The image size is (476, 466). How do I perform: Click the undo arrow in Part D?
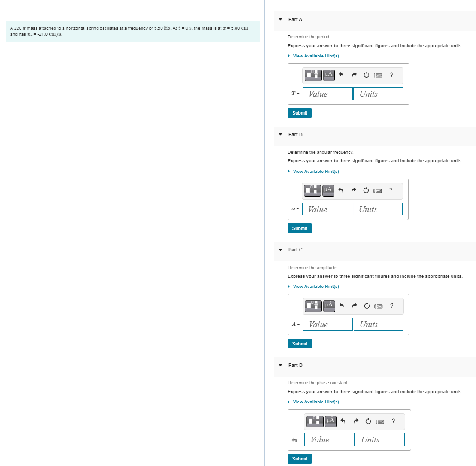tap(343, 421)
